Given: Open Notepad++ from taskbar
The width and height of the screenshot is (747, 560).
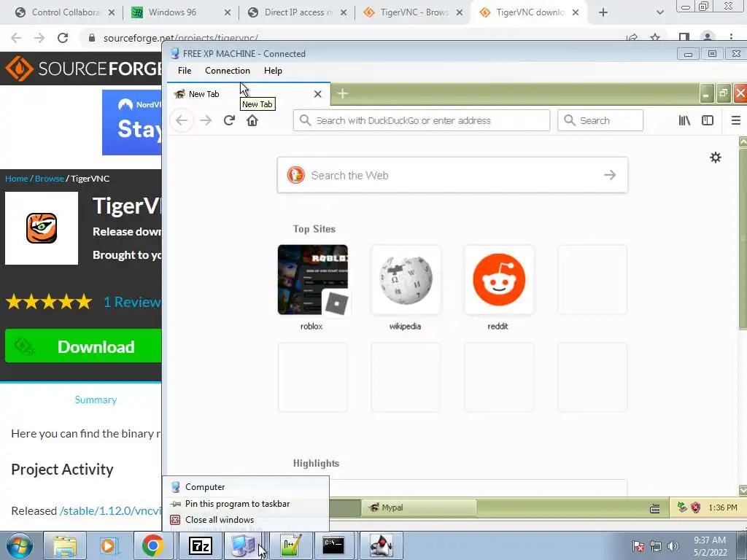Looking at the screenshot, I should coord(290,545).
